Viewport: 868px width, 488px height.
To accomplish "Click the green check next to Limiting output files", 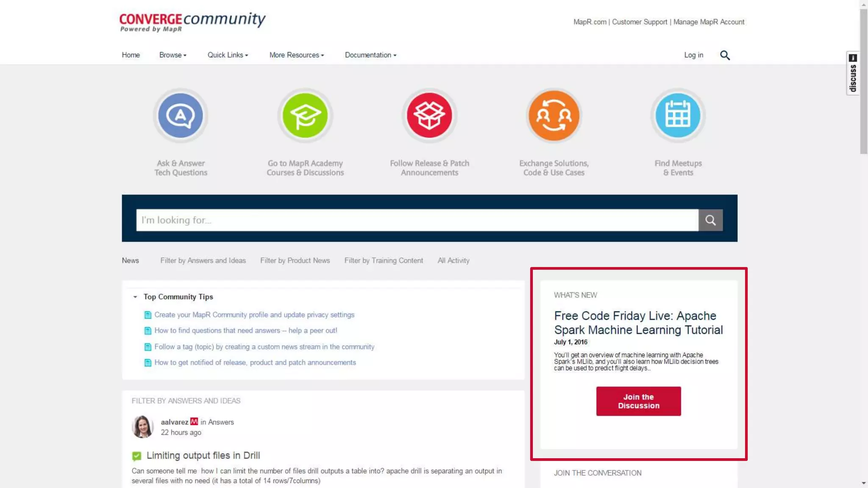I will point(136,456).
